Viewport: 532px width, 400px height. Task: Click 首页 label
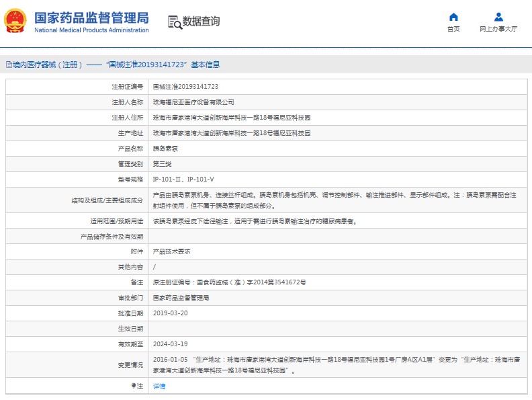pos(453,29)
